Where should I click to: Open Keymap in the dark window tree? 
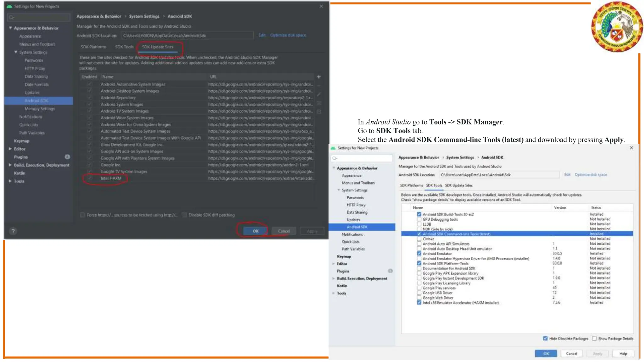(x=21, y=141)
